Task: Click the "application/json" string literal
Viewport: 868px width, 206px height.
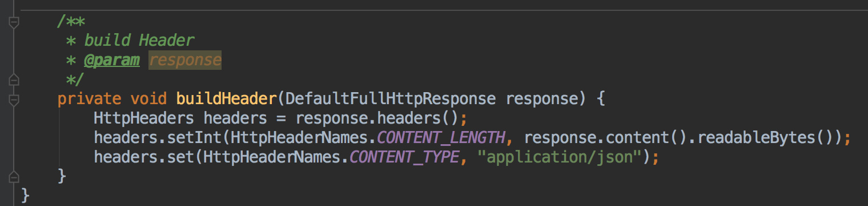Action: (562, 157)
